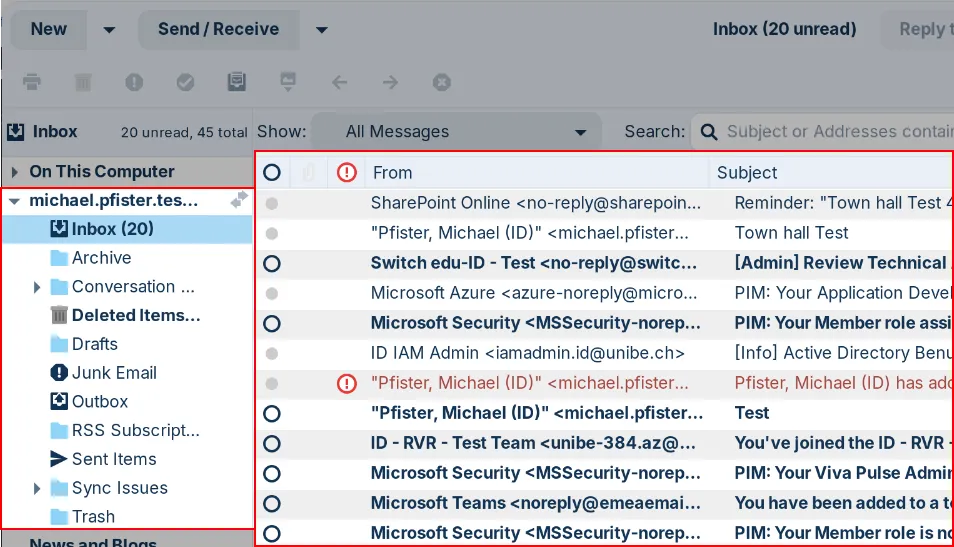Sort by attachment column header icon
Image resolution: width=954 pixels, height=547 pixels.
pyautogui.click(x=308, y=173)
